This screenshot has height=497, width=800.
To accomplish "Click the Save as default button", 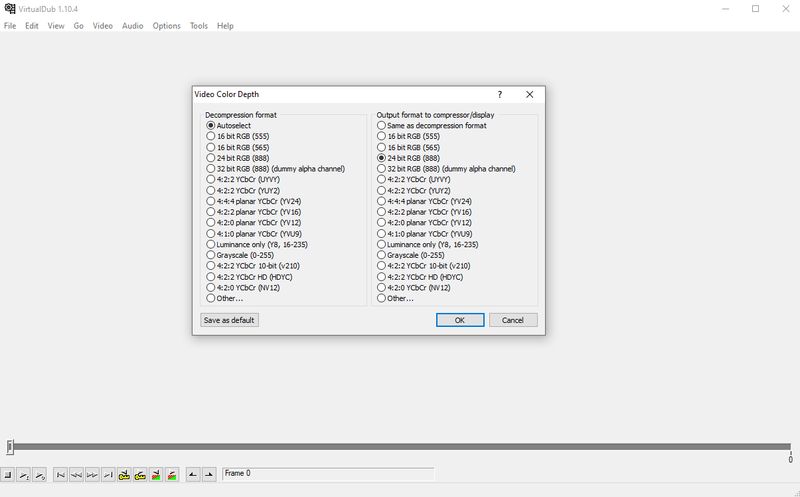I will pos(229,320).
